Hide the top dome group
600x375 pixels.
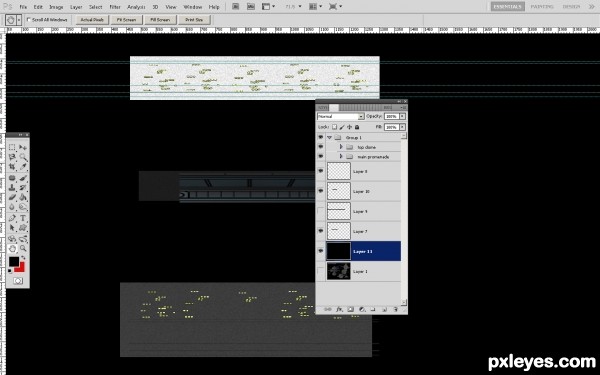pos(321,147)
